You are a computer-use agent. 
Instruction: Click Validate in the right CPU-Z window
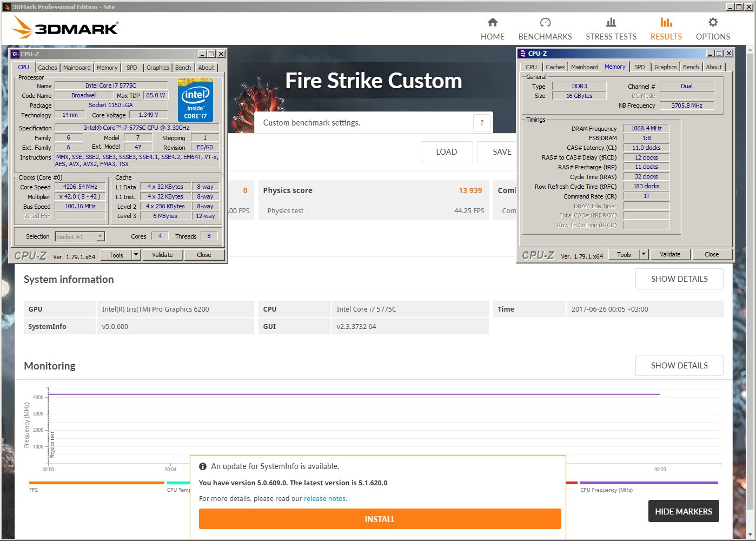tap(670, 254)
